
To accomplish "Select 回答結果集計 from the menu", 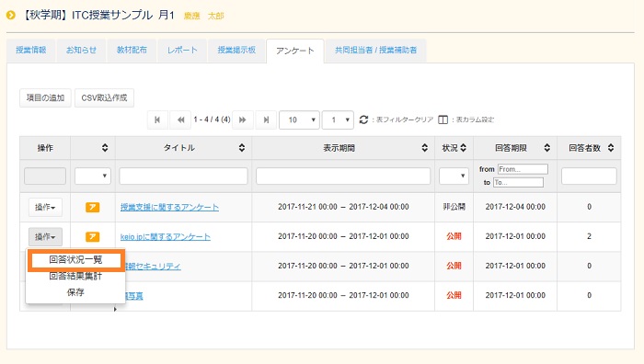I will tap(75, 276).
